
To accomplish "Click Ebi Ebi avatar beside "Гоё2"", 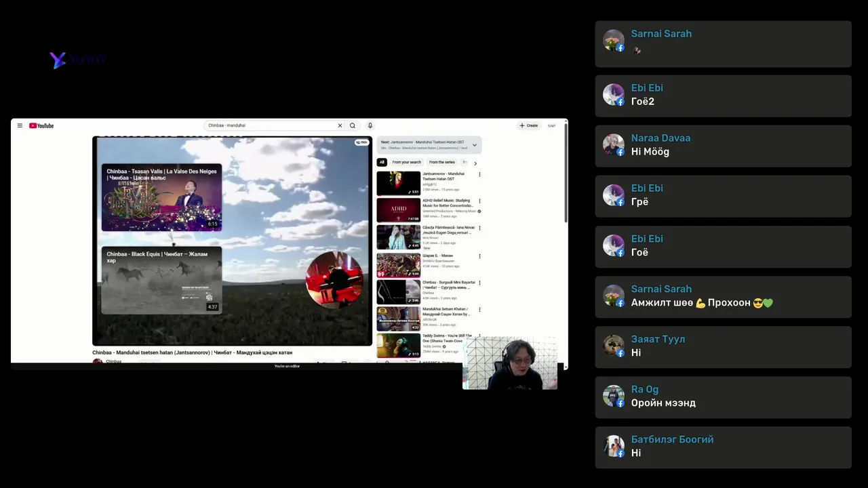I will click(614, 95).
